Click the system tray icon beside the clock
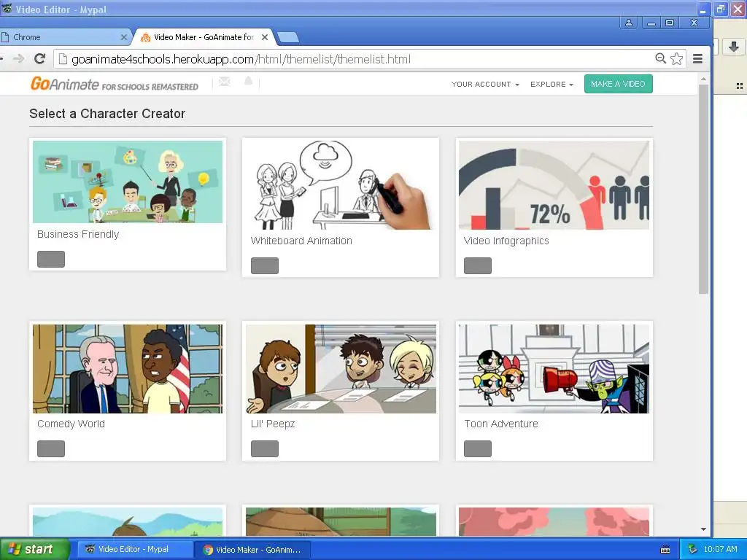 pyautogui.click(x=692, y=549)
